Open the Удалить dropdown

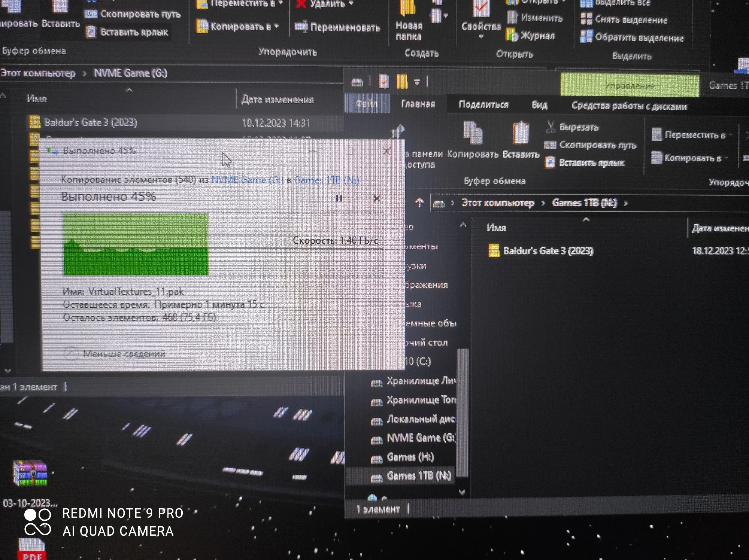coord(351,4)
